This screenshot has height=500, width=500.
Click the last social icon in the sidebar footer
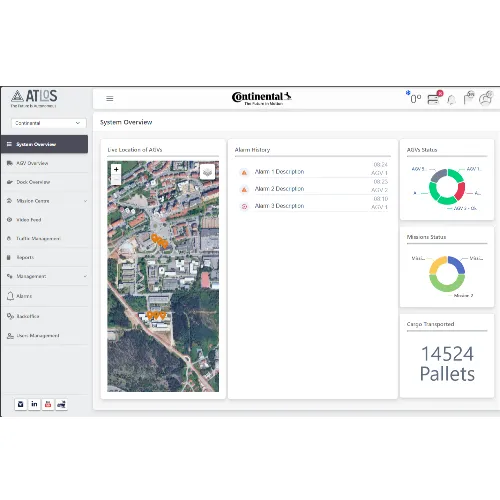coord(61,404)
